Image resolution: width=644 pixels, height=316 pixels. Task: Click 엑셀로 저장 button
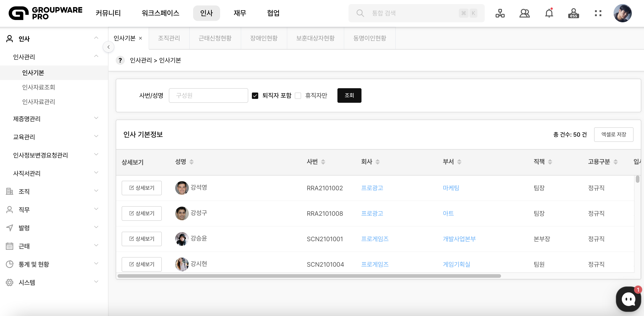coord(614,134)
